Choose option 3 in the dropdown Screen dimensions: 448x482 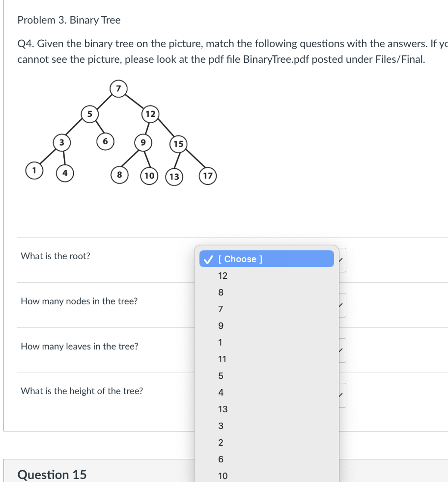[x=266, y=426]
